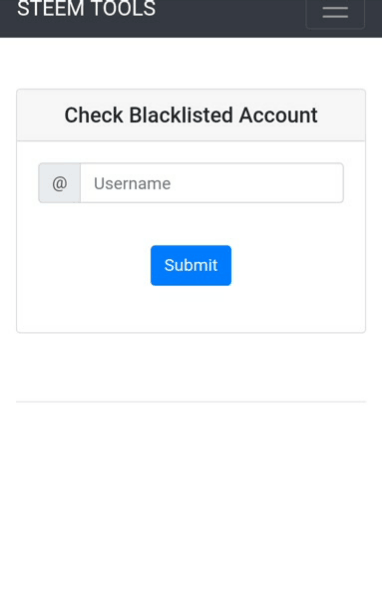Submit the blacklist check form
This screenshot has width=382, height=598.
[x=191, y=265]
